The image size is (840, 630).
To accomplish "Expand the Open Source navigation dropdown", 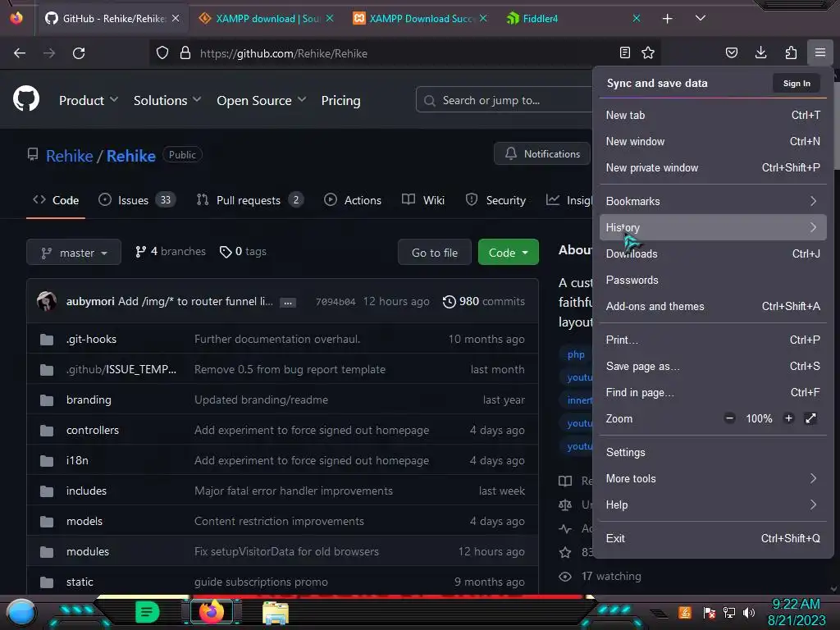I will pos(262,100).
